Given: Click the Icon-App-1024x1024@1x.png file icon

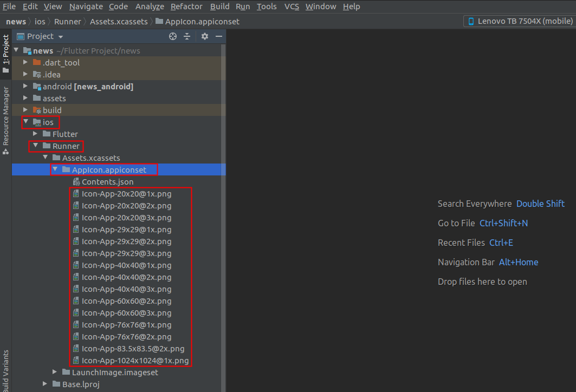Looking at the screenshot, I should tap(76, 361).
